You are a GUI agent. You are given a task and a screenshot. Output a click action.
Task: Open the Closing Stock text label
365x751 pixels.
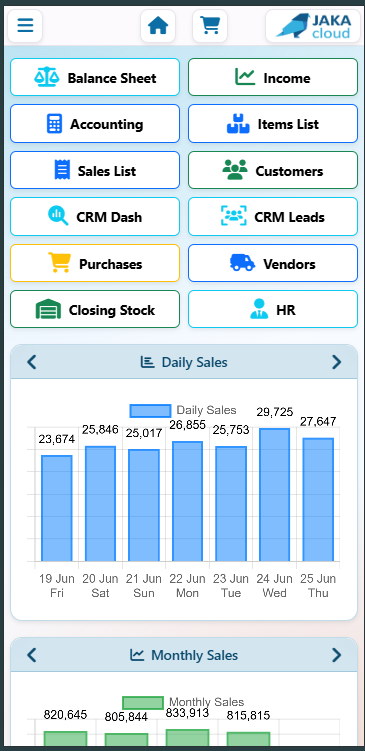tap(112, 310)
